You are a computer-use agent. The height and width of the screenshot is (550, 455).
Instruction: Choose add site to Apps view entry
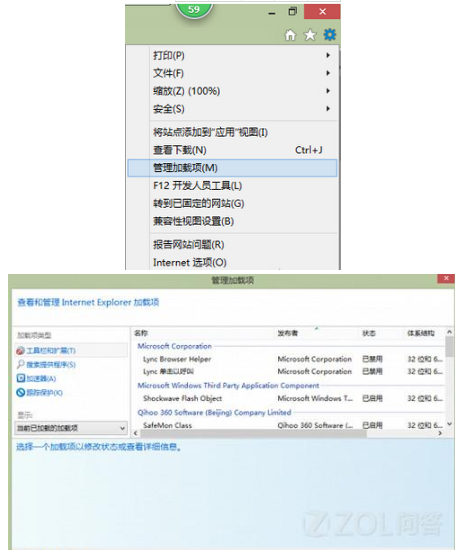[x=232, y=132]
